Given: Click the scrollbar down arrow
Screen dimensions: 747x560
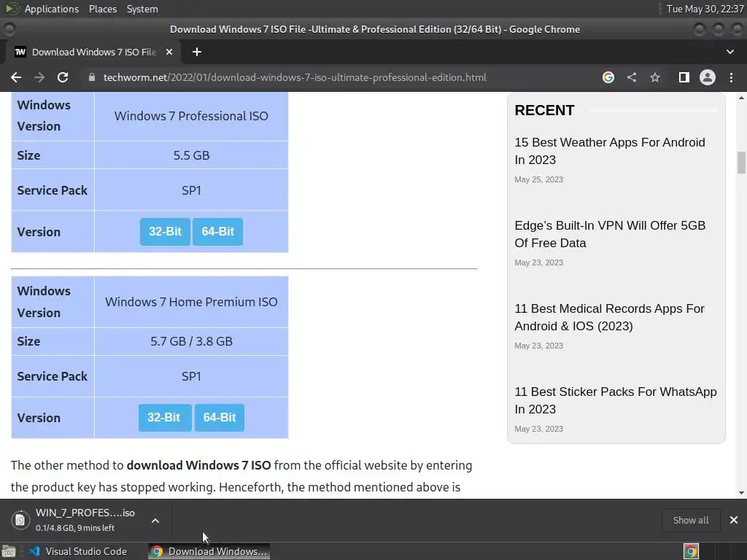Looking at the screenshot, I should coord(741,493).
